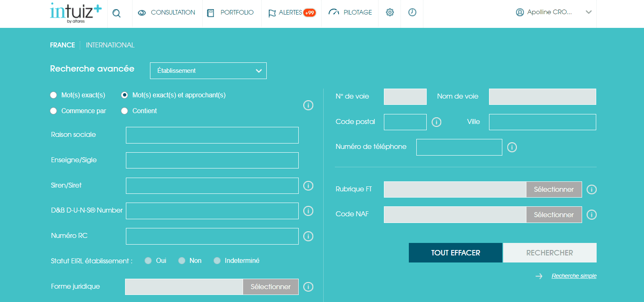This screenshot has height=302, width=644.
Task: Show info icon for D&B D-U-N-S Number
Action: [308, 211]
